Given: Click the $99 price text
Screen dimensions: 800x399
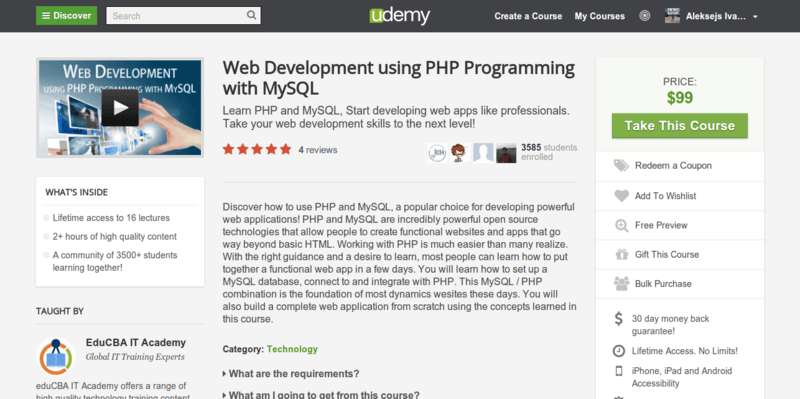Looking at the screenshot, I should pyautogui.click(x=680, y=98).
